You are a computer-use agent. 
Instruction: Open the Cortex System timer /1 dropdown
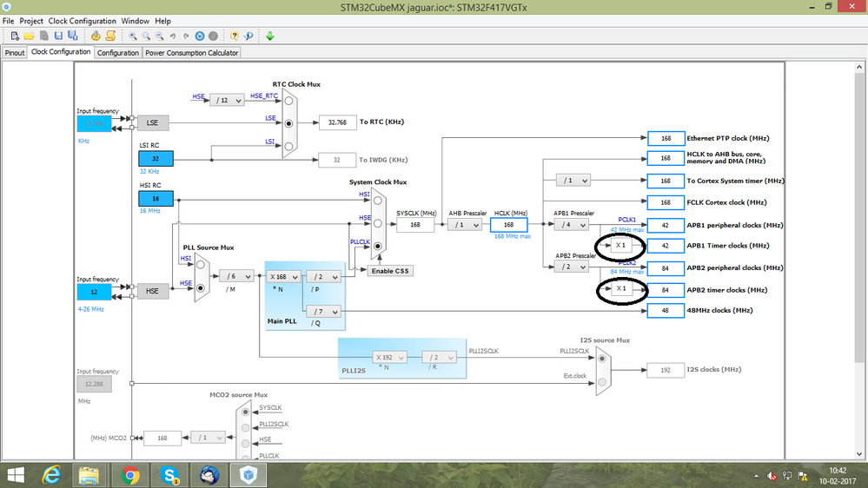click(x=573, y=181)
